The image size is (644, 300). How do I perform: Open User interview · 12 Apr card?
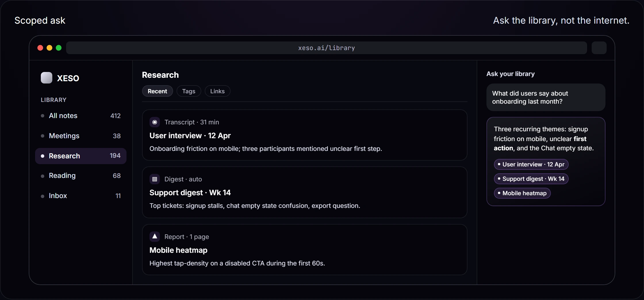tap(305, 135)
